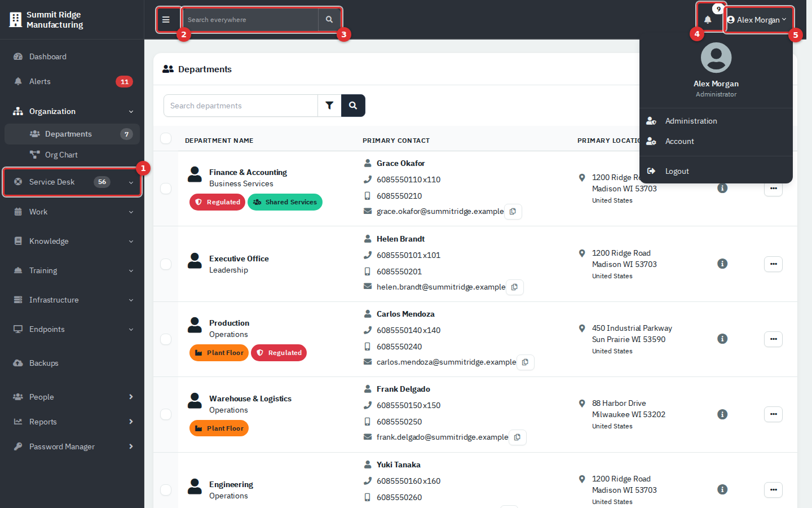Open Alerts in the sidebar
The width and height of the screenshot is (812, 508).
72,81
